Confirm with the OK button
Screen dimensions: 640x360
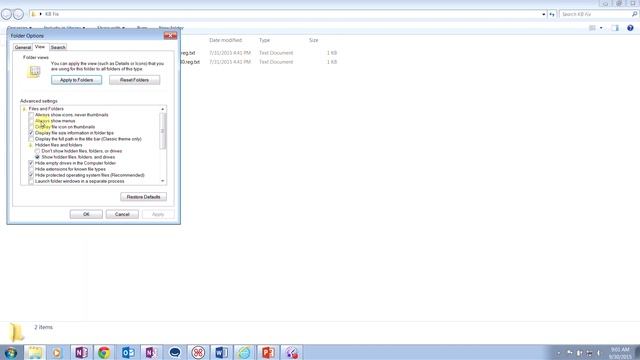point(86,214)
